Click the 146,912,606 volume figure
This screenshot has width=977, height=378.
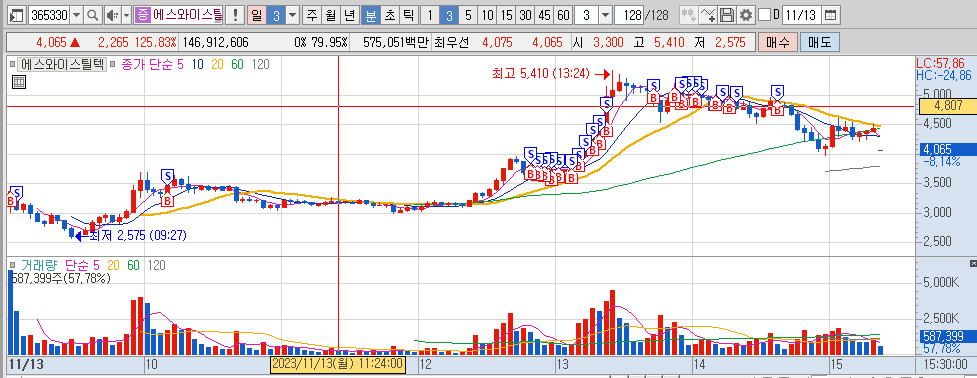coord(217,43)
